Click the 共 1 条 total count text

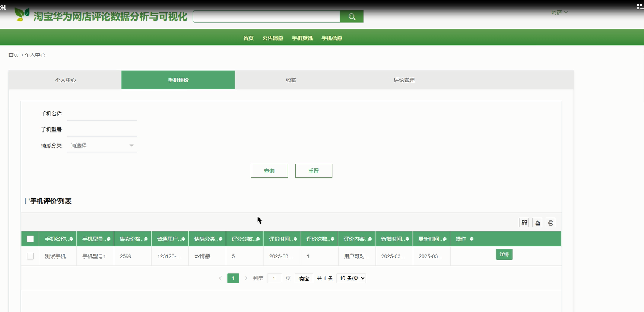point(325,278)
